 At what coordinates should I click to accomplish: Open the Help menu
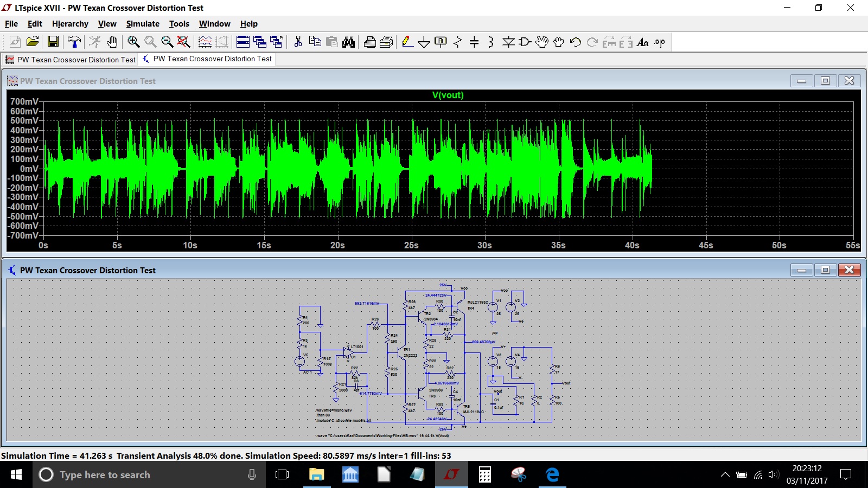coord(249,24)
